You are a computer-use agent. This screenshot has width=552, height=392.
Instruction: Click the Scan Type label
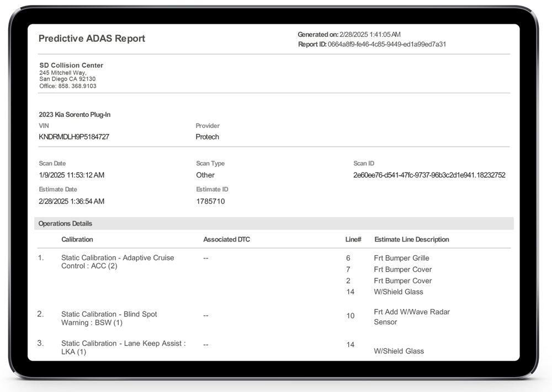coord(210,163)
